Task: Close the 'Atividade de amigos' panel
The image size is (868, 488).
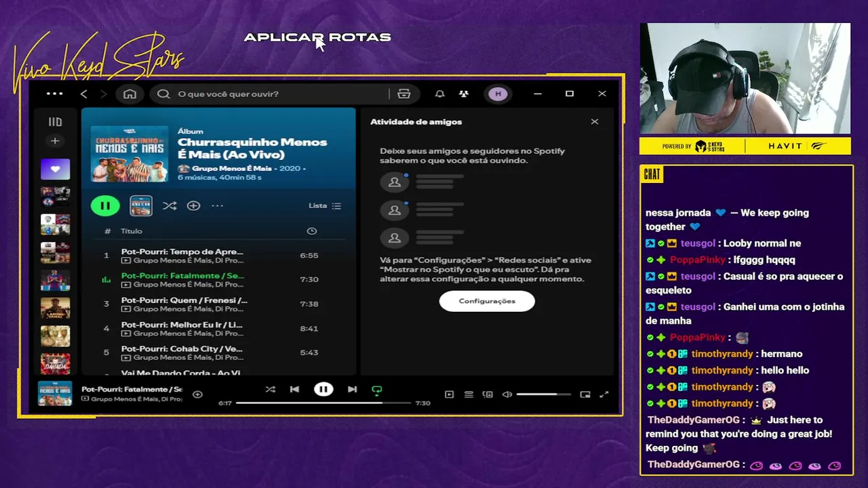Action: [595, 122]
